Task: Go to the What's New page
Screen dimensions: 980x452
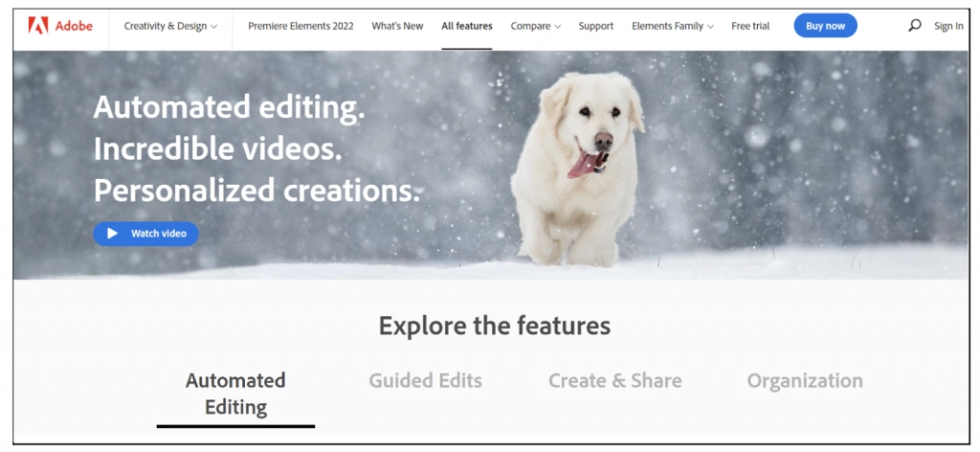Action: (x=397, y=26)
